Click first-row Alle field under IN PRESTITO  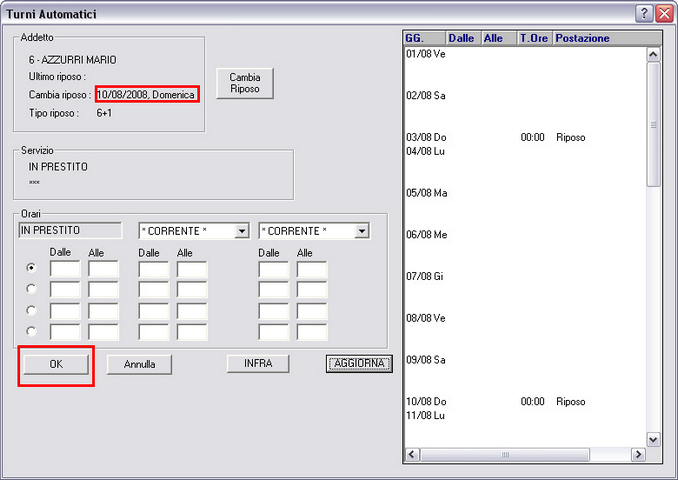coord(103,269)
